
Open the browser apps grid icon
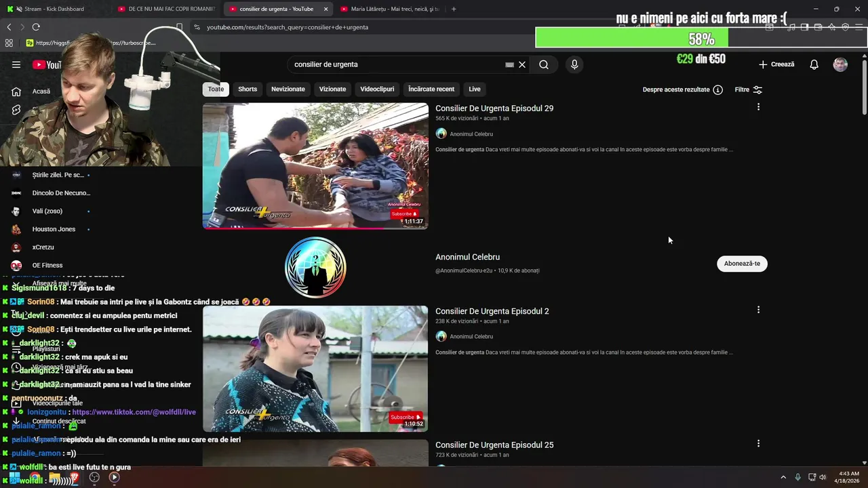point(9,43)
